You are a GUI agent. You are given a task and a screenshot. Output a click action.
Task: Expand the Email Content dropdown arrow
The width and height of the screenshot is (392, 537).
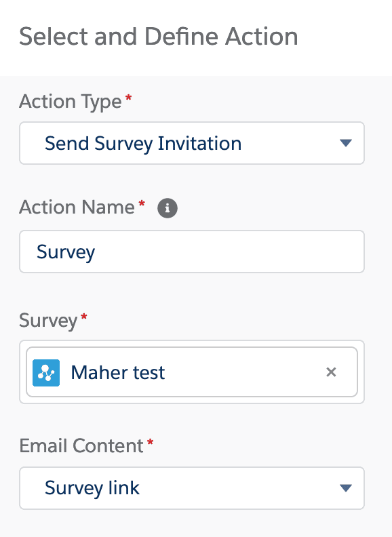[x=346, y=488]
